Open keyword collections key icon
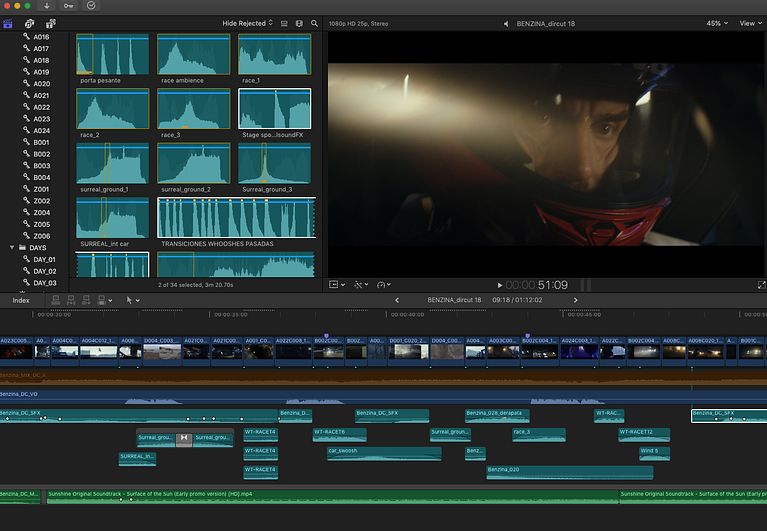767x531 pixels. [68, 6]
